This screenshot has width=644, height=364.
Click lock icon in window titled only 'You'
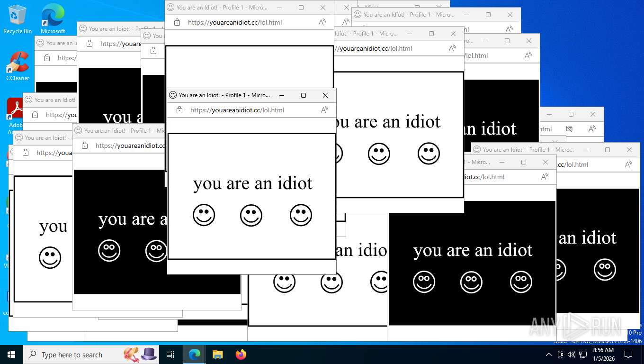click(x=153, y=51)
